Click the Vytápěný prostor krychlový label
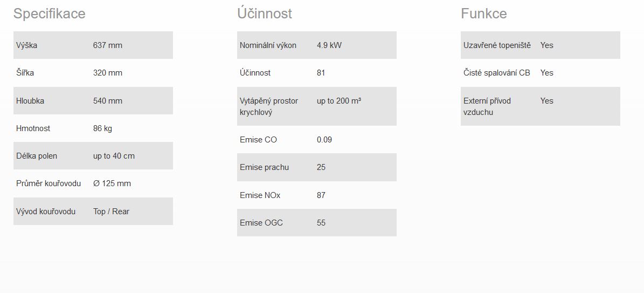 point(269,106)
